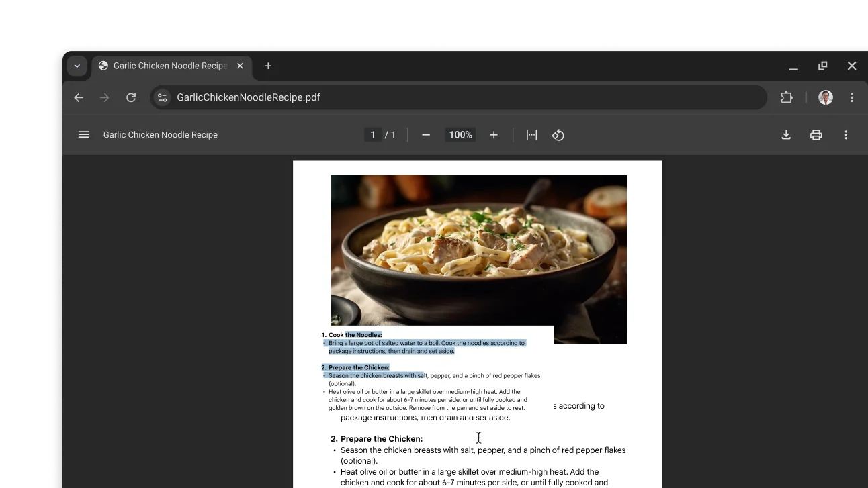Viewport: 868px width, 488px height.
Task: Expand the PDF sidebar menu
Action: [x=83, y=134]
